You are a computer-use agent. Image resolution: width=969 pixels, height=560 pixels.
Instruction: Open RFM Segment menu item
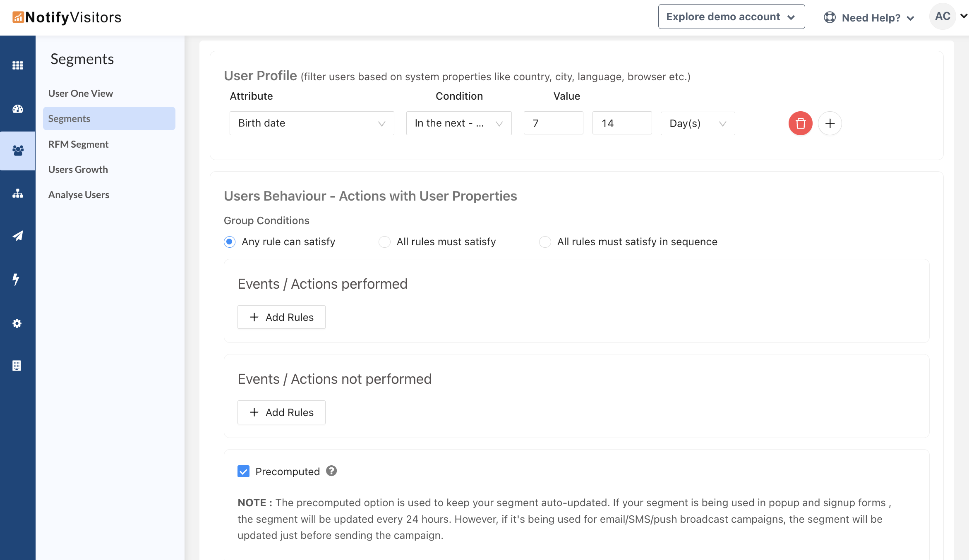pos(78,144)
